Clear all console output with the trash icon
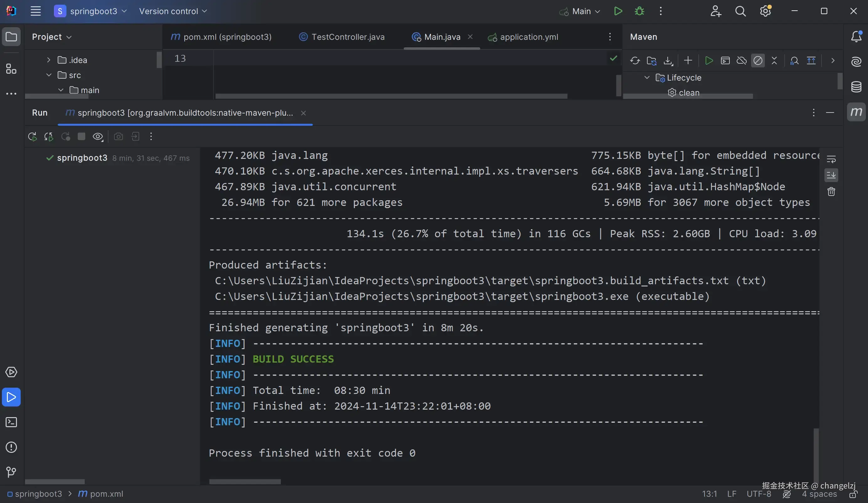The width and height of the screenshot is (868, 503). [x=831, y=192]
